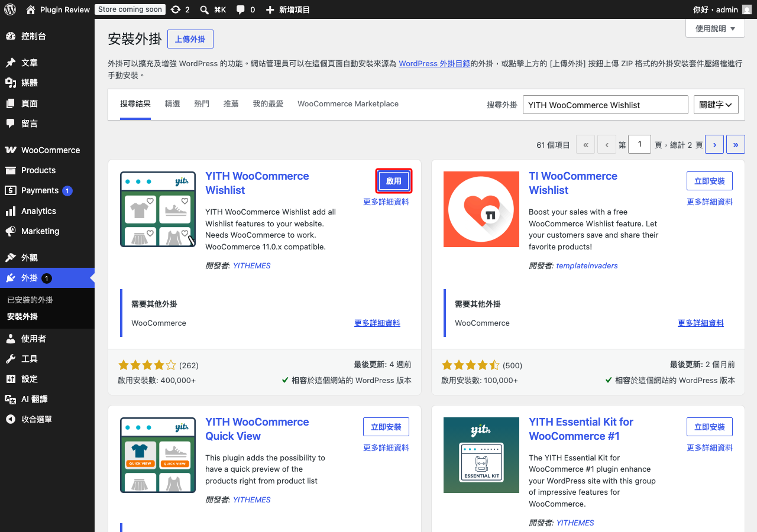
Task: Open YITH Essential Kit for WooCommerce #1 title
Action: point(581,429)
